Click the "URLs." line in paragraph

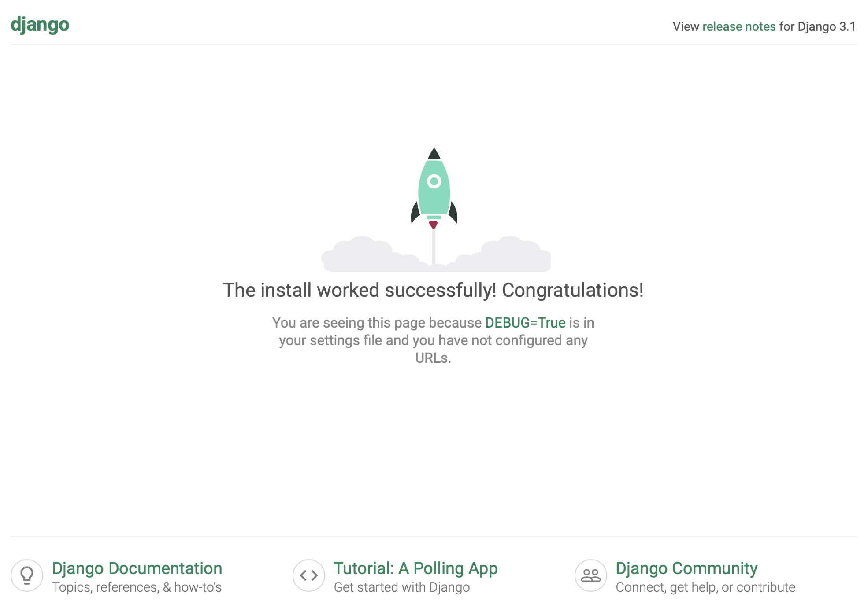tap(433, 358)
